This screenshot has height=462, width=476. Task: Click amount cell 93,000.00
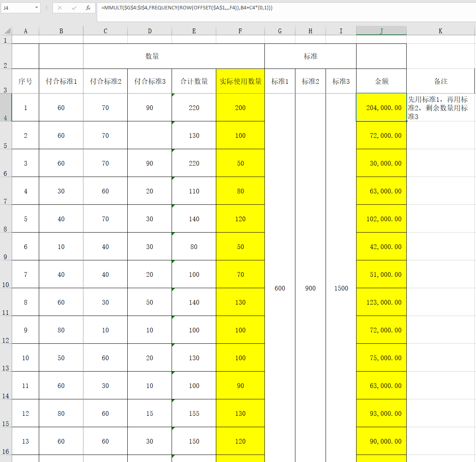coord(381,413)
